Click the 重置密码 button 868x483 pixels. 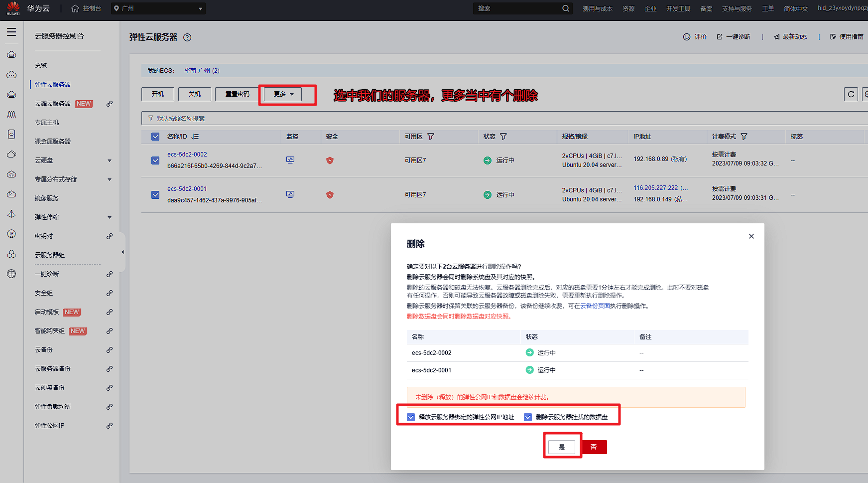pyautogui.click(x=237, y=94)
